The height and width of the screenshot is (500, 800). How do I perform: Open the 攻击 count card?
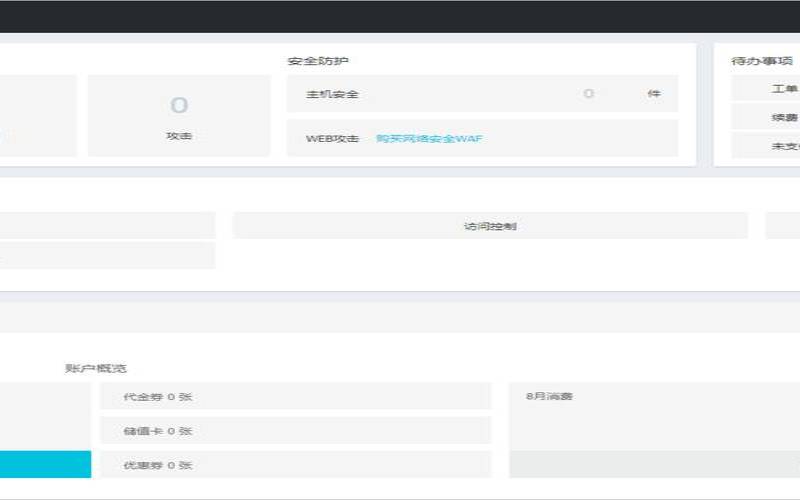[x=179, y=115]
